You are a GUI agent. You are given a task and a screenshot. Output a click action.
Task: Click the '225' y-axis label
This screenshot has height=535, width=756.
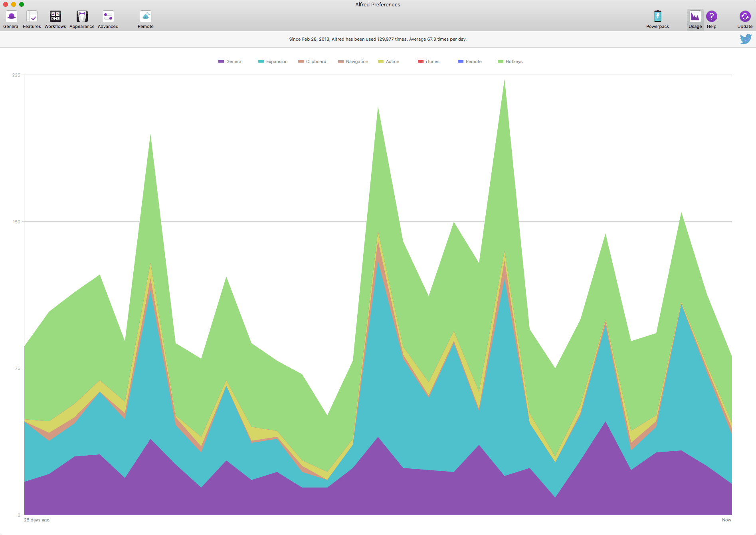pyautogui.click(x=16, y=75)
